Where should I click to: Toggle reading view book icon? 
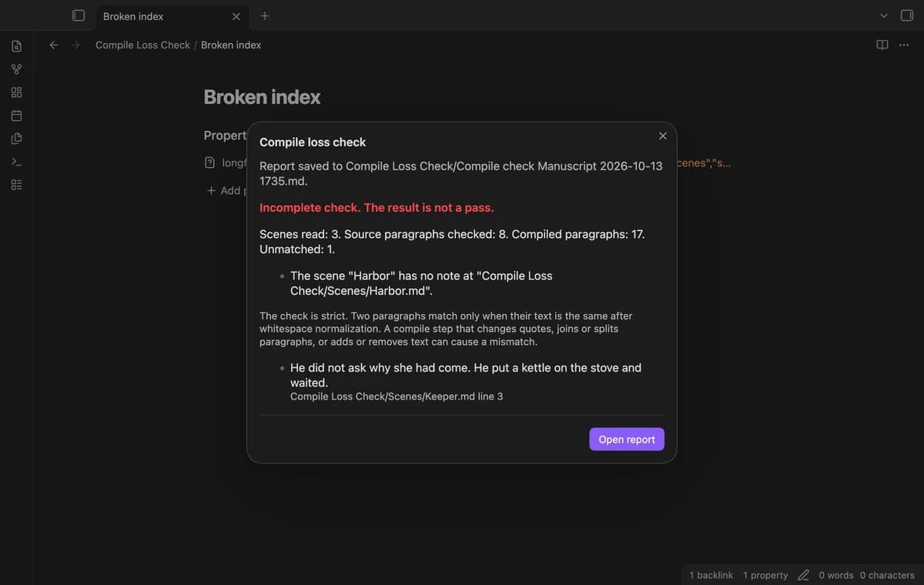coord(882,45)
